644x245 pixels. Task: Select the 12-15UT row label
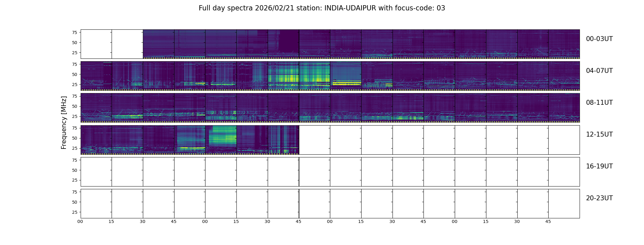(x=599, y=134)
